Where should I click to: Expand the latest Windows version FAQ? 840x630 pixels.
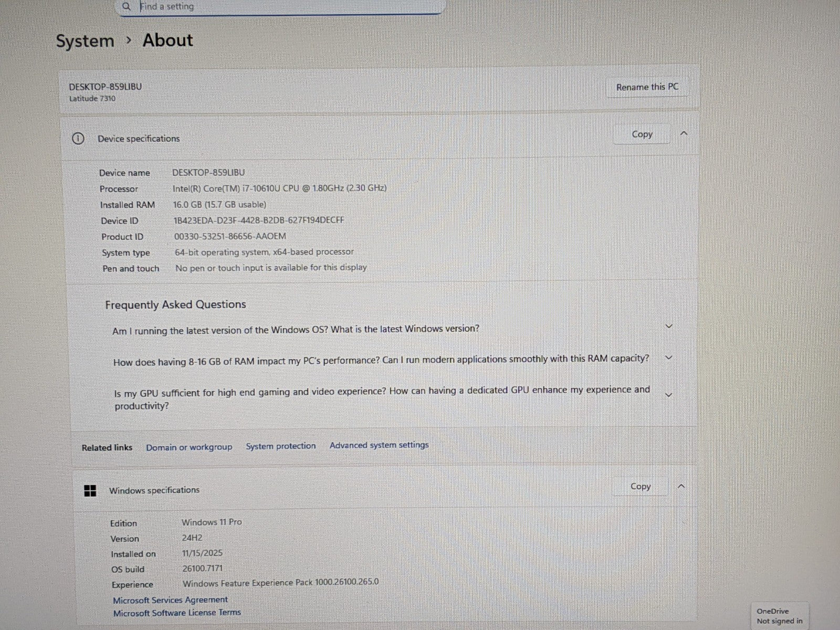[x=669, y=327]
